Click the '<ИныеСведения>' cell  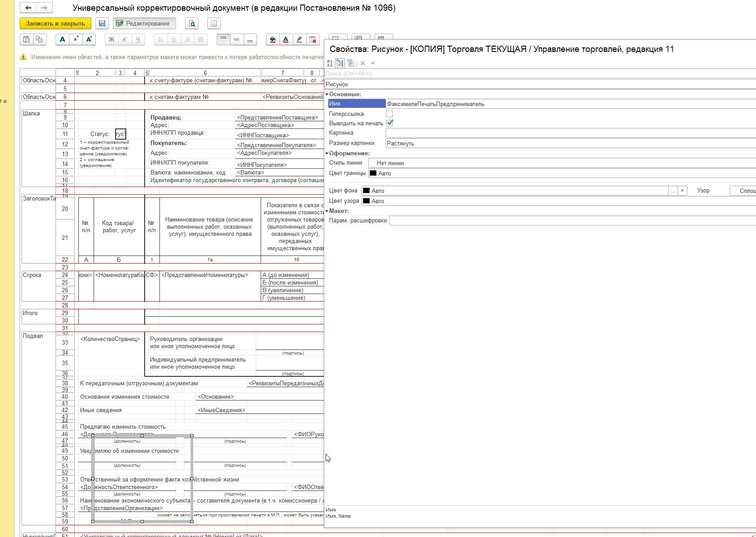click(221, 410)
